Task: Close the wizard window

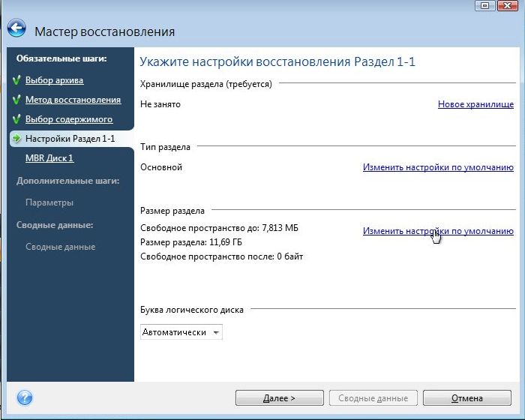Action: tap(508, 6)
